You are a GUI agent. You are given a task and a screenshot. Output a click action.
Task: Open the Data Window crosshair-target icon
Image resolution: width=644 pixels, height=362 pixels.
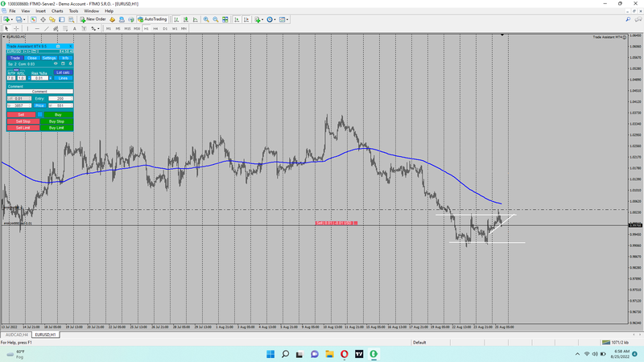43,19
